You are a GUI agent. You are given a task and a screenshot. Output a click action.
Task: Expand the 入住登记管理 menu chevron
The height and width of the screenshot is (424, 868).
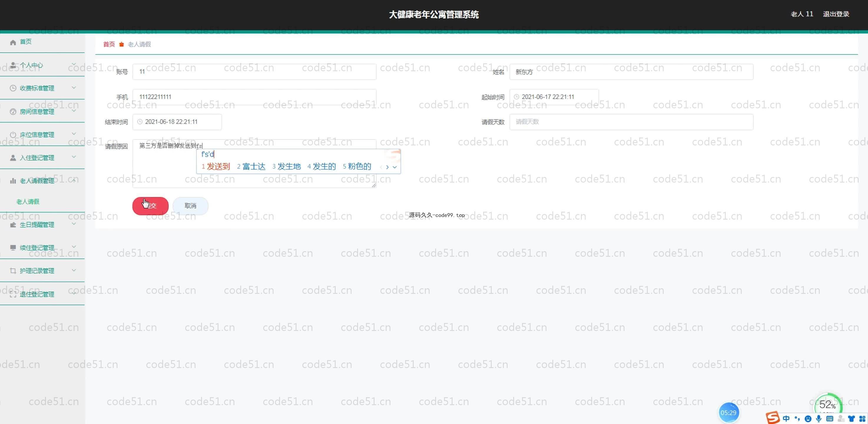[x=73, y=157]
